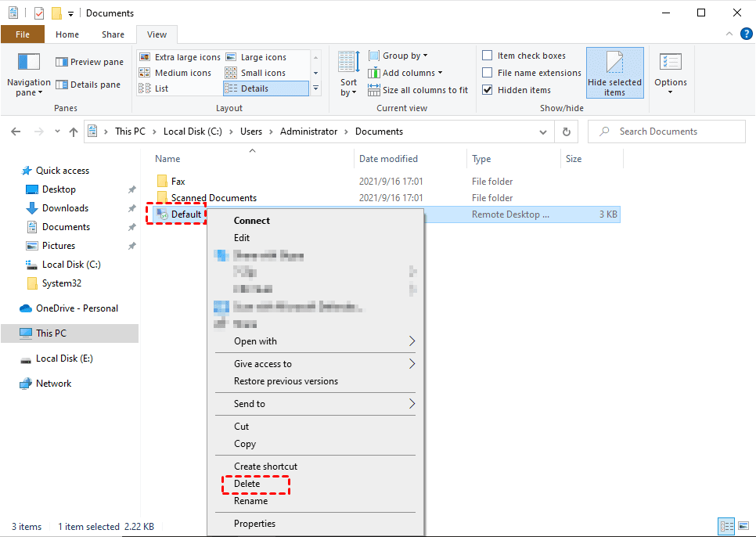This screenshot has width=756, height=537.
Task: Open the Group by dropdown
Action: (398, 56)
